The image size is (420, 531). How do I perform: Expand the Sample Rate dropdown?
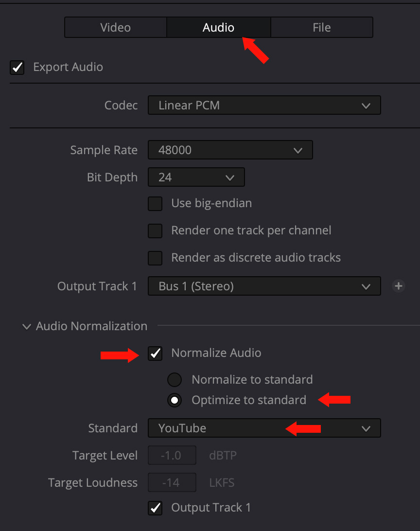(230, 150)
